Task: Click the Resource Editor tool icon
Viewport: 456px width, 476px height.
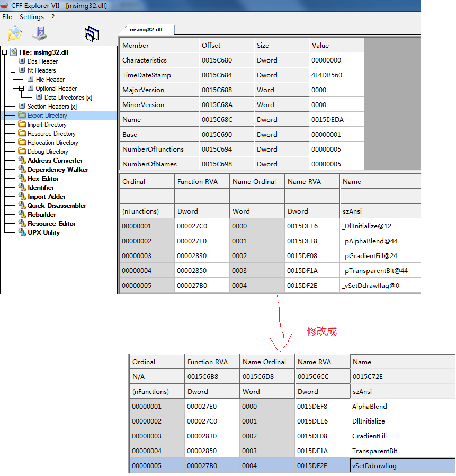Action: tap(22, 224)
